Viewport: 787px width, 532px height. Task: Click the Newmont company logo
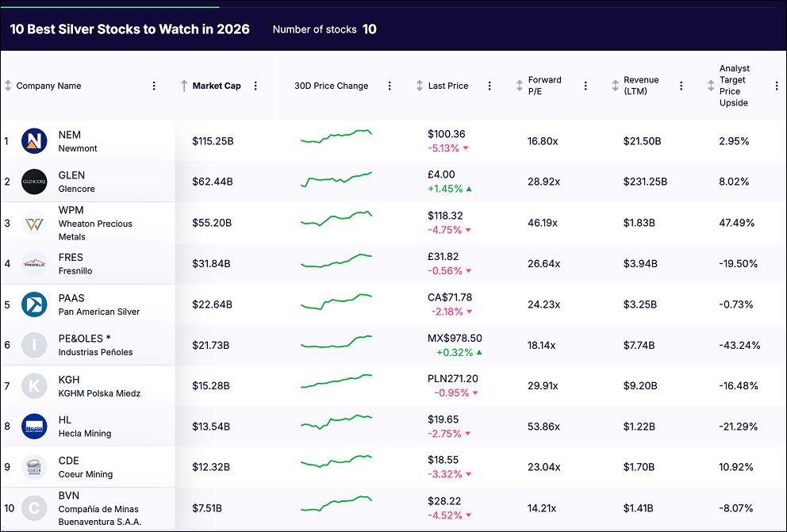34,141
